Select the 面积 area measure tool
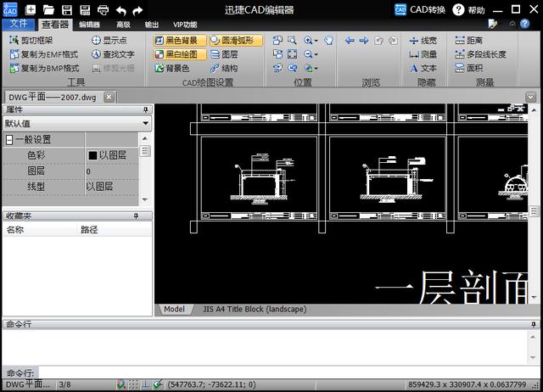 pos(468,68)
